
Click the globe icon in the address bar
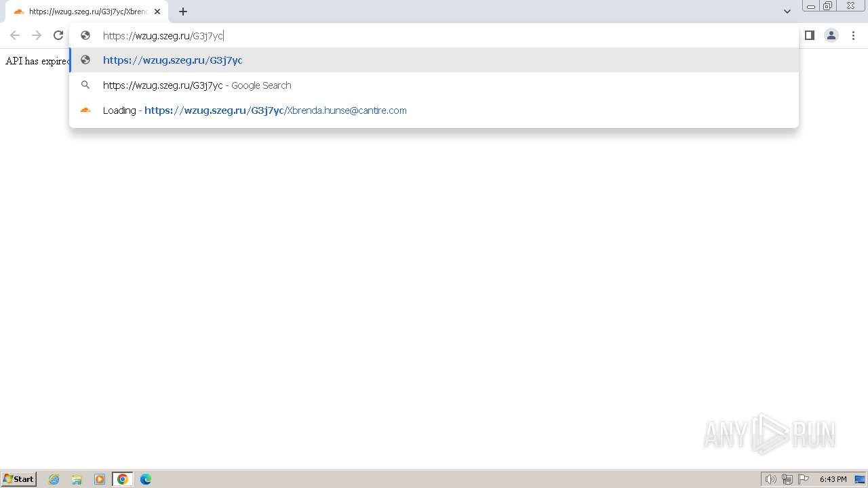coord(85,36)
